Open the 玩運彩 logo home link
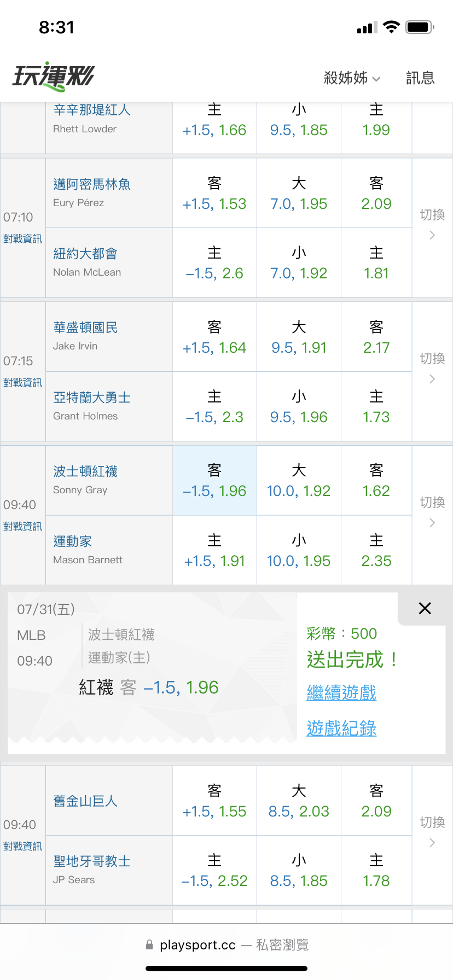 (54, 77)
